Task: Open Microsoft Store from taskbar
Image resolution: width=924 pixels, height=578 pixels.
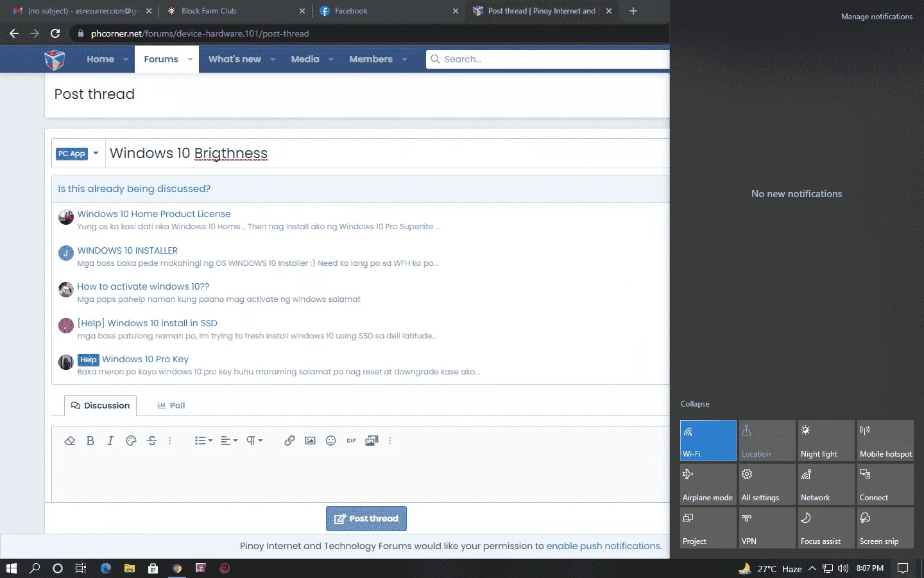Action: [x=153, y=568]
